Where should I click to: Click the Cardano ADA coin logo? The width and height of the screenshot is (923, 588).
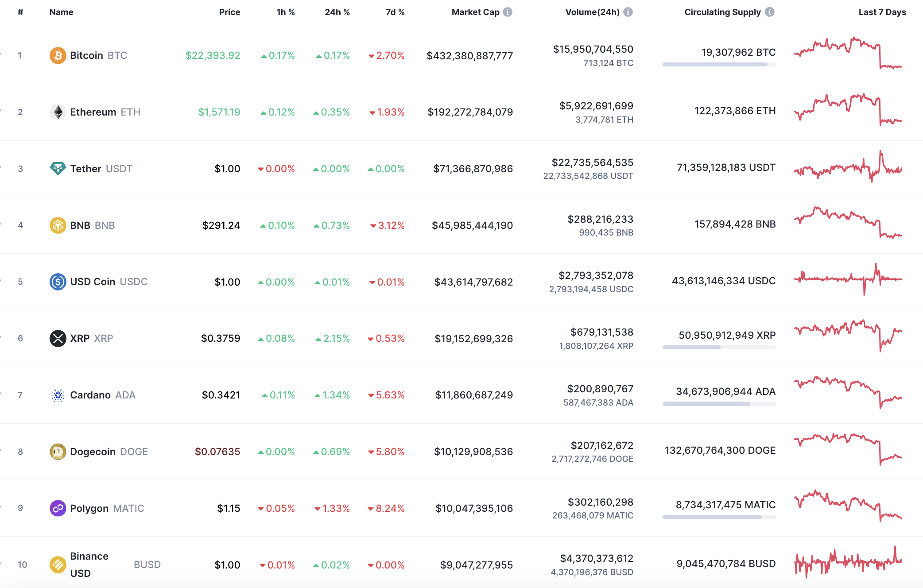pos(58,395)
